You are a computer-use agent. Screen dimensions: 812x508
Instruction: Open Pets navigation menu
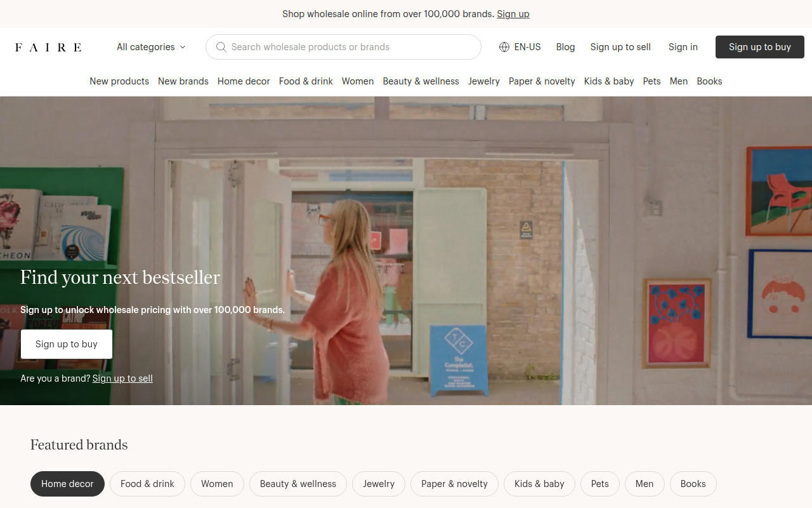pyautogui.click(x=652, y=81)
